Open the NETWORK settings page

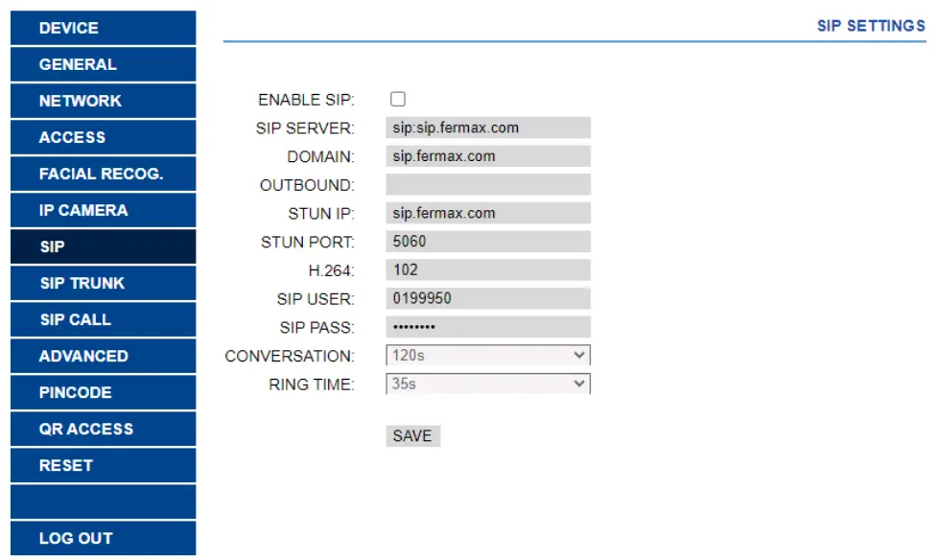pyautogui.click(x=103, y=102)
